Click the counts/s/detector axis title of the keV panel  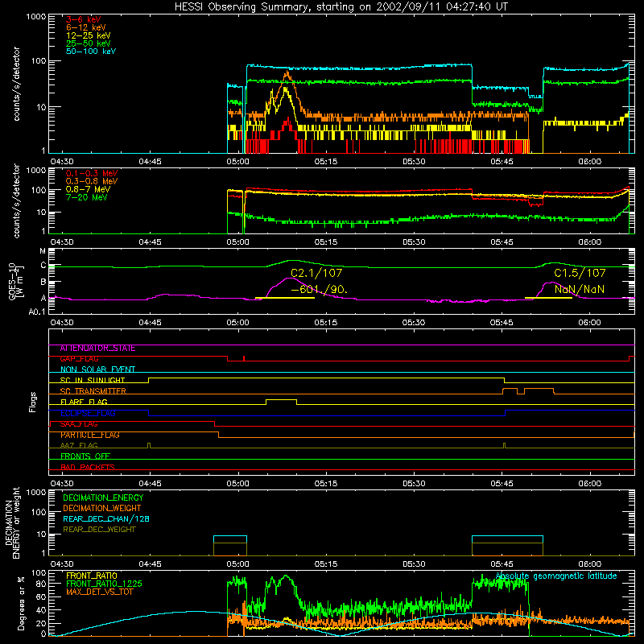pyautogui.click(x=16, y=84)
